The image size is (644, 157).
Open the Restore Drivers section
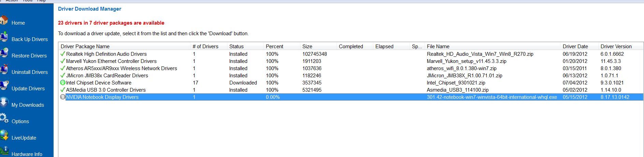pos(29,56)
